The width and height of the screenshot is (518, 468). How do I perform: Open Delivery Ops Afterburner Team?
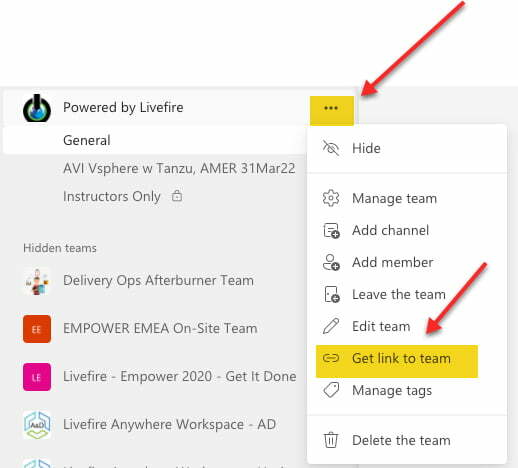pyautogui.click(x=158, y=280)
